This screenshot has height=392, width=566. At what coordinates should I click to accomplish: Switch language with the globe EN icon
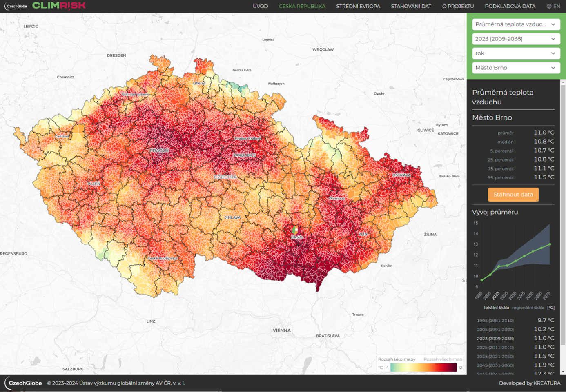click(553, 6)
